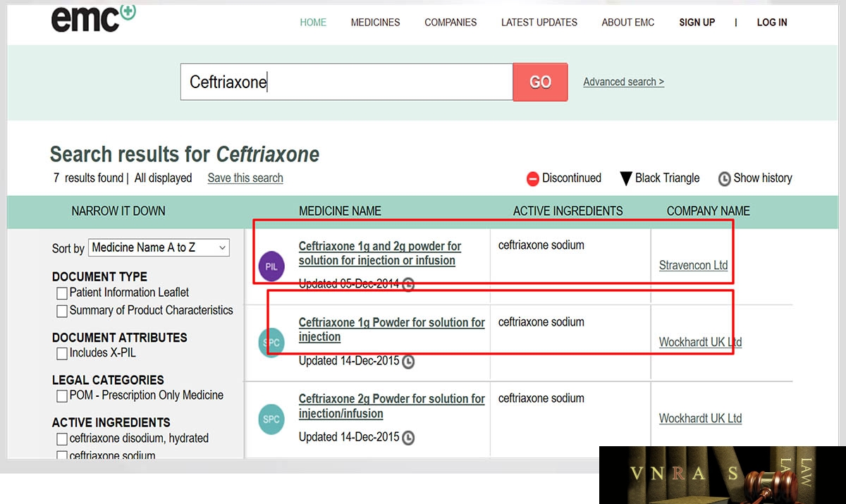Open the Stravencon Ltd company link
The width and height of the screenshot is (846, 504).
(x=694, y=266)
